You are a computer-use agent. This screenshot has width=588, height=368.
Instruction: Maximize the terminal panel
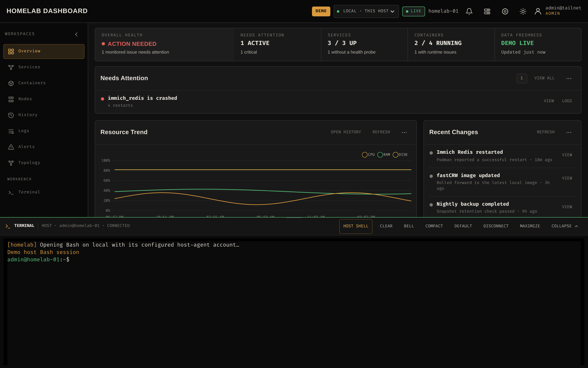point(530,226)
